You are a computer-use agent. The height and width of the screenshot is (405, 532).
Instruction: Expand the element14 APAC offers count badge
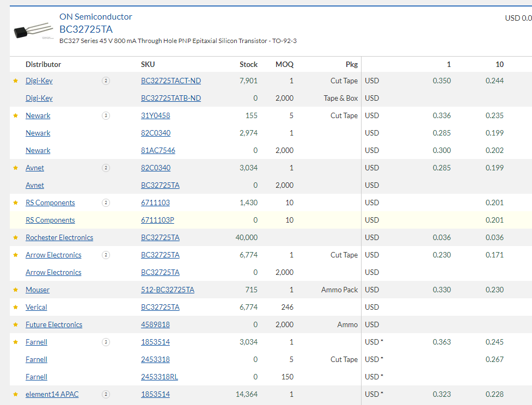[x=106, y=395]
